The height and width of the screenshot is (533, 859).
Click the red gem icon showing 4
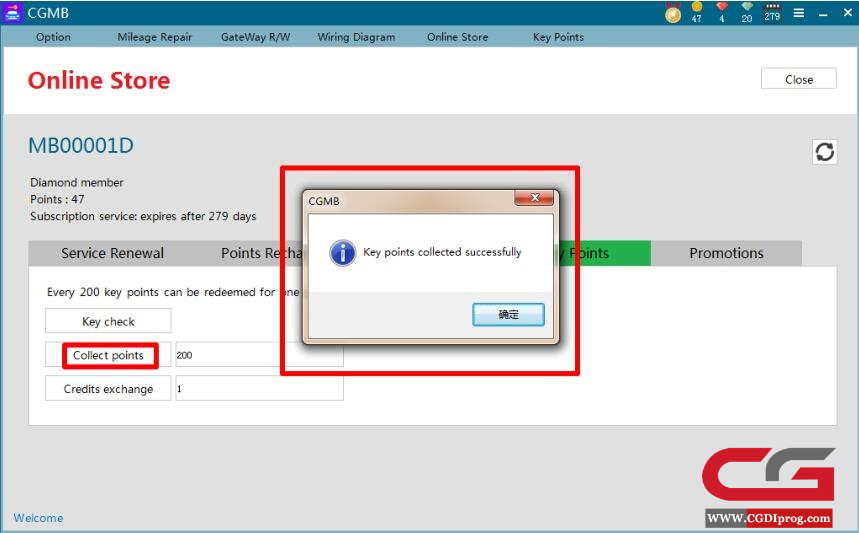point(722,12)
